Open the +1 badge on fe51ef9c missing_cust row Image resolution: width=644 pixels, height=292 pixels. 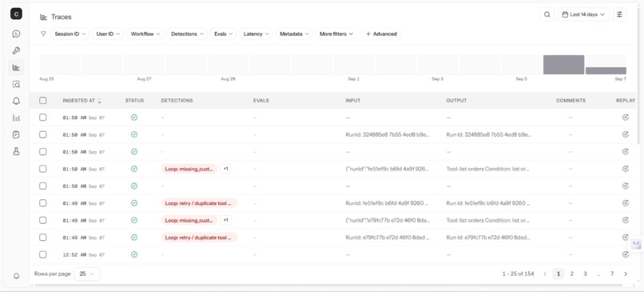coord(225,169)
